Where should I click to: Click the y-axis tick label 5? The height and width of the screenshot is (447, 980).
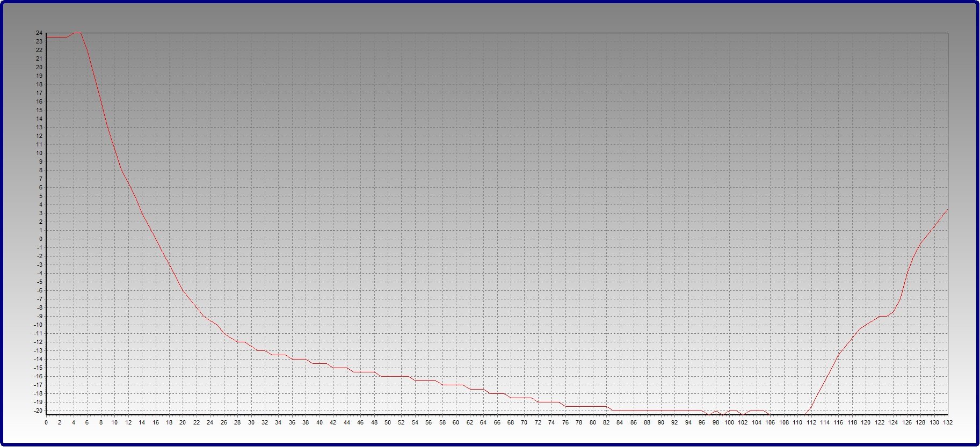41,196
